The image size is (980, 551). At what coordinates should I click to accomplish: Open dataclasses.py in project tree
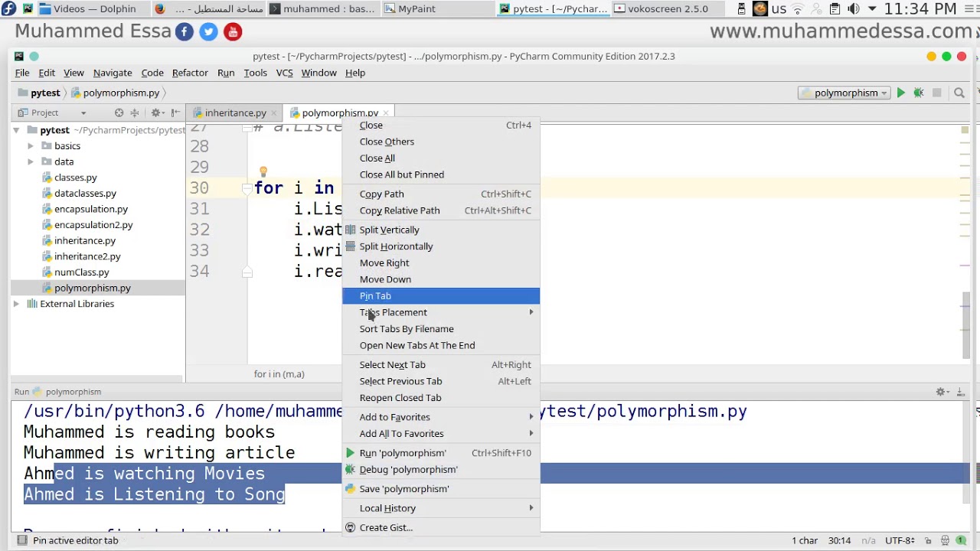pyautogui.click(x=85, y=194)
